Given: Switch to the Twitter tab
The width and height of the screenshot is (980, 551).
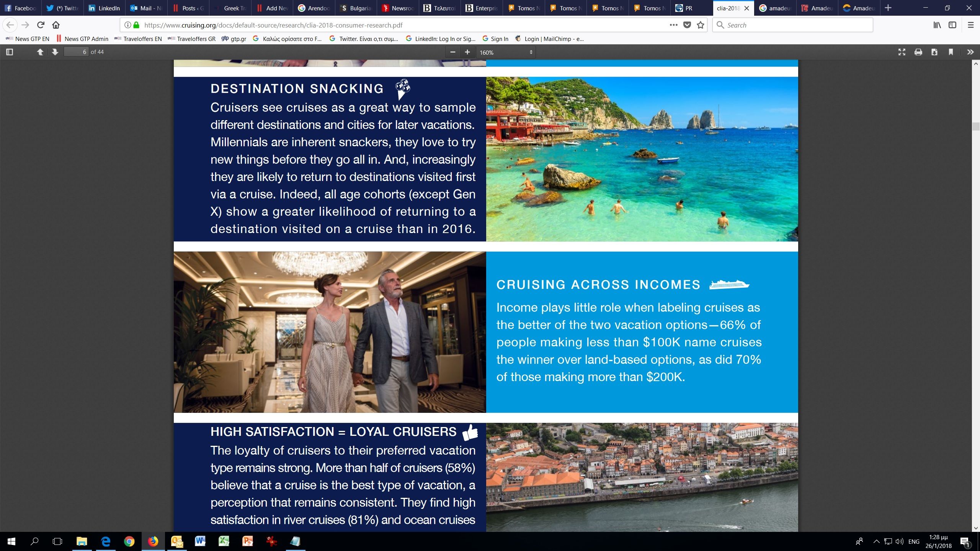Looking at the screenshot, I should pyautogui.click(x=62, y=8).
